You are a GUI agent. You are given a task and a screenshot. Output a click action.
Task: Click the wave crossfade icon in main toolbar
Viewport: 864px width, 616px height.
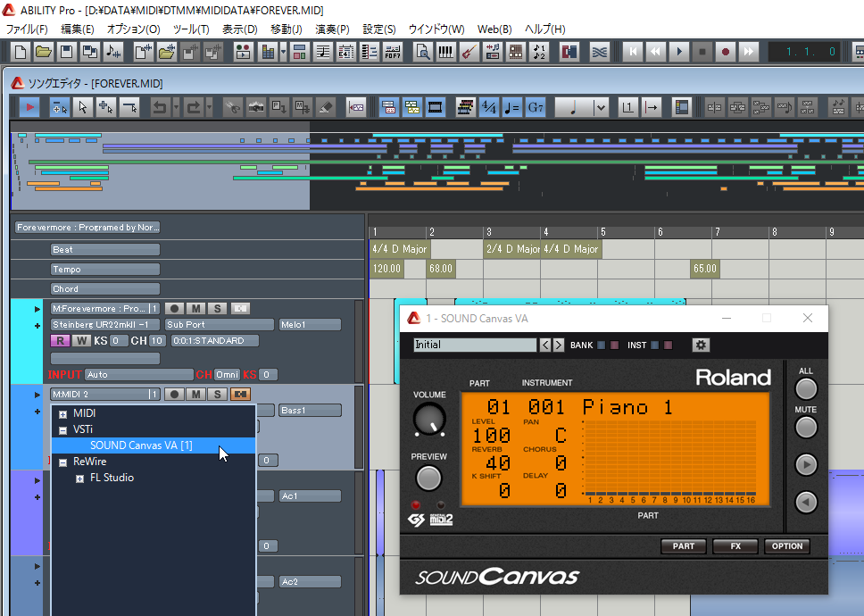coord(599,52)
